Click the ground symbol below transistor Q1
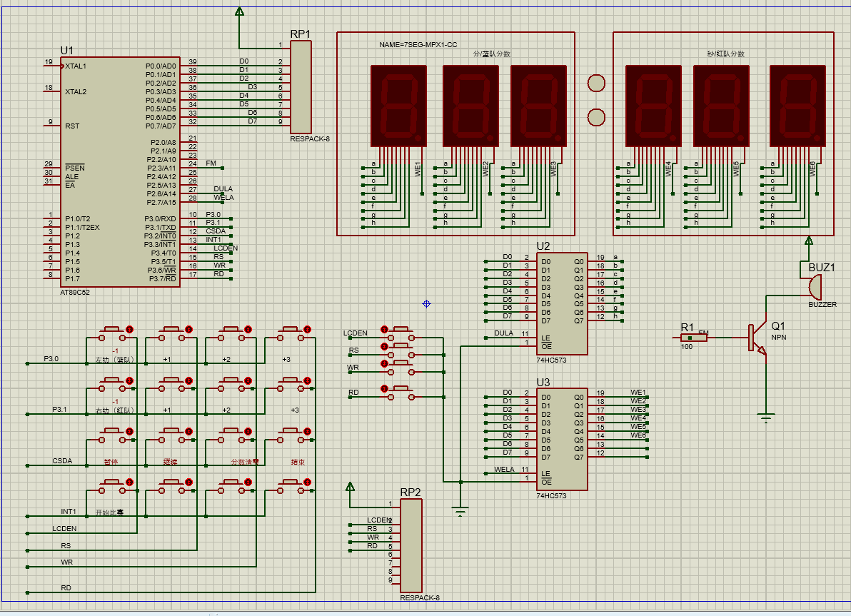This screenshot has width=851, height=616. pos(766,418)
